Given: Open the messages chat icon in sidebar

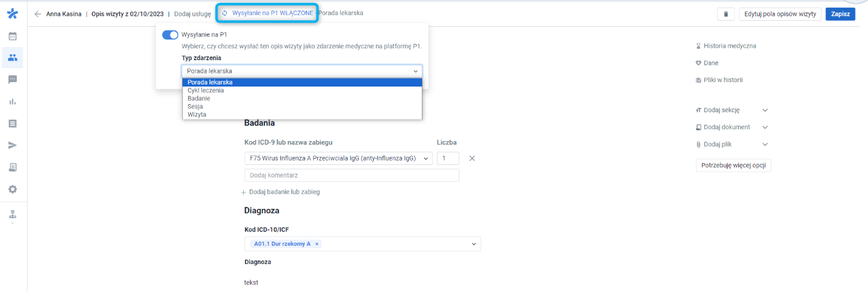Looking at the screenshot, I should point(13,80).
